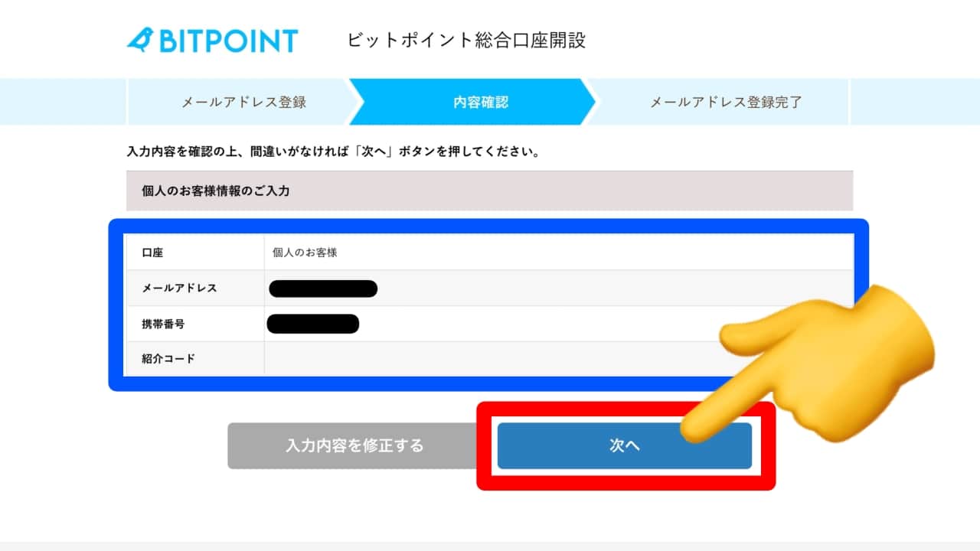Click the 紹介コード row label
The height and width of the screenshot is (551, 980).
(x=168, y=358)
